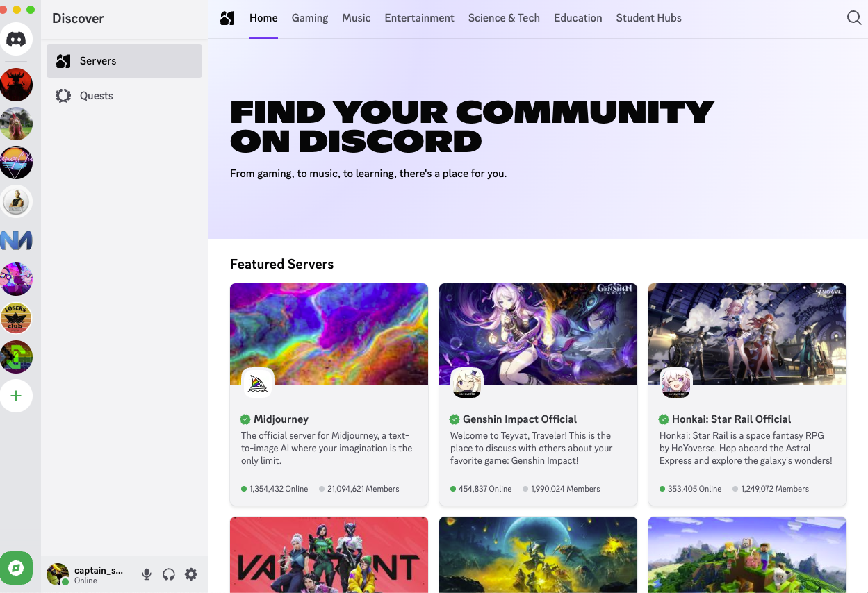Select Servers in Discover sidebar
This screenshot has width=868, height=593.
point(124,61)
